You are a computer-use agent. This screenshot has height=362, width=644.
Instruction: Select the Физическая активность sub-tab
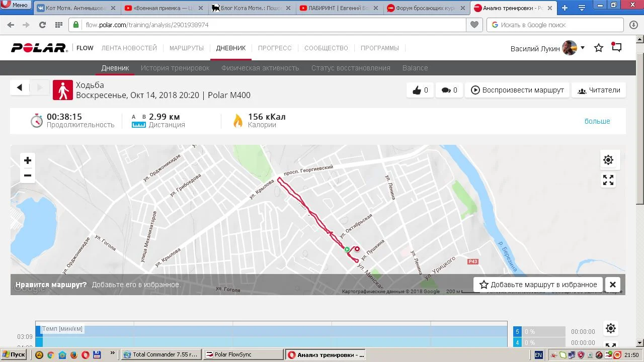(x=260, y=68)
